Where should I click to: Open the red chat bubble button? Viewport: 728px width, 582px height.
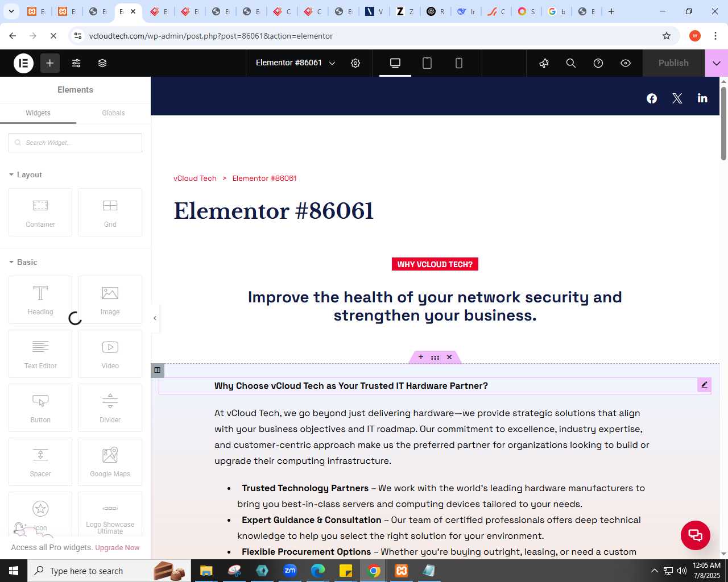tap(696, 535)
